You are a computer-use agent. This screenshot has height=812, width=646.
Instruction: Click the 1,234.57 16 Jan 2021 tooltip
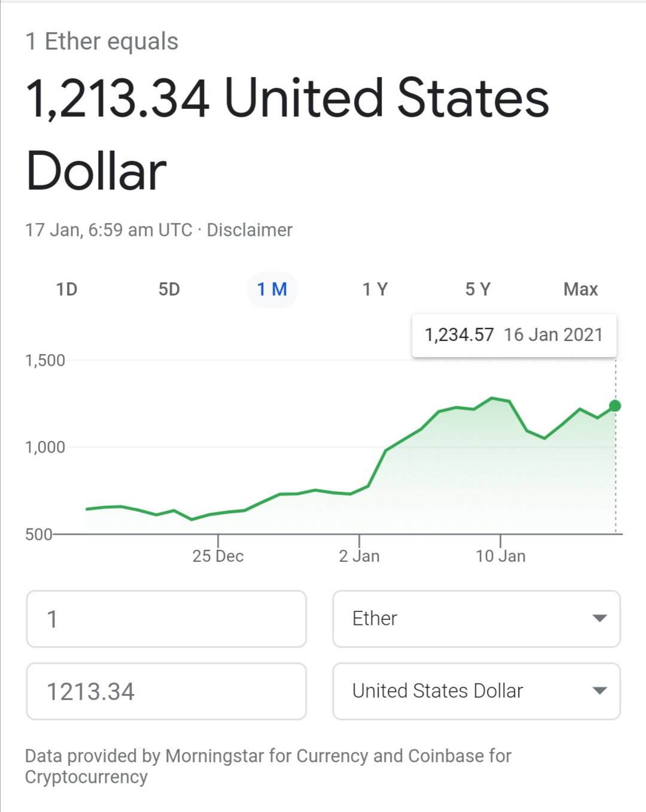coord(514,335)
